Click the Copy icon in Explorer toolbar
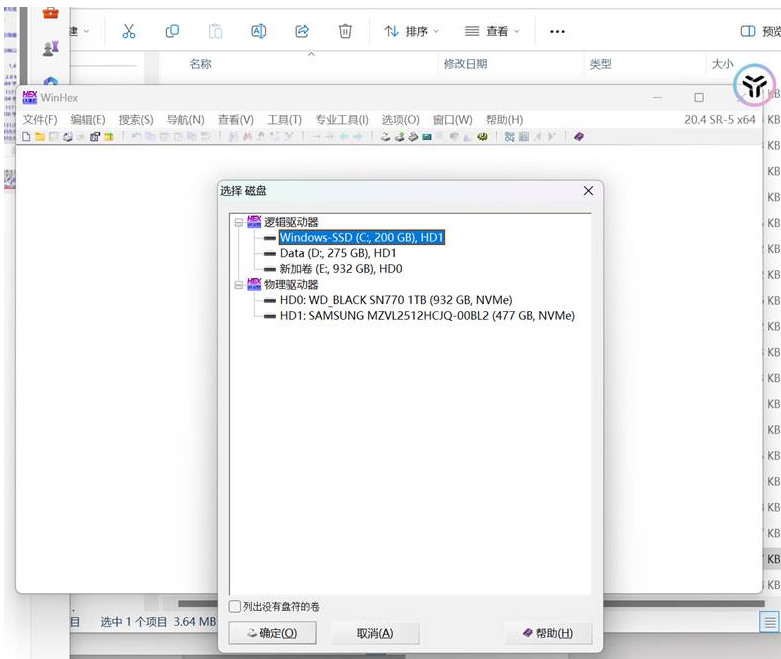The width and height of the screenshot is (781, 659). pyautogui.click(x=172, y=31)
